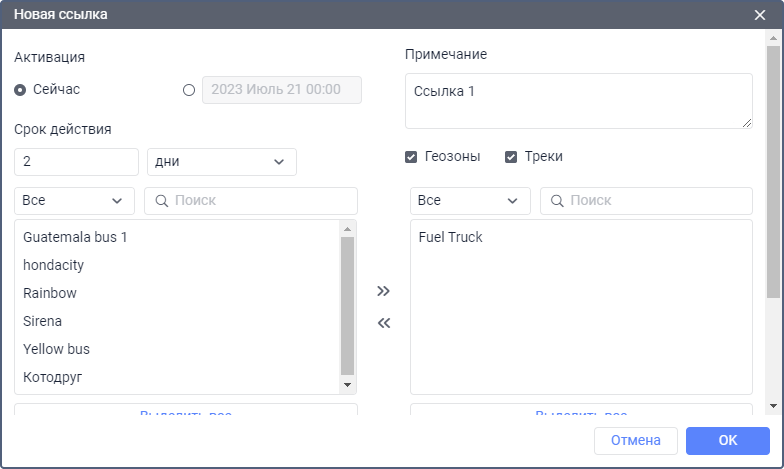Screen dimensions: 784x469
Task: Click the left list vertical scrollbar
Action: click(348, 305)
